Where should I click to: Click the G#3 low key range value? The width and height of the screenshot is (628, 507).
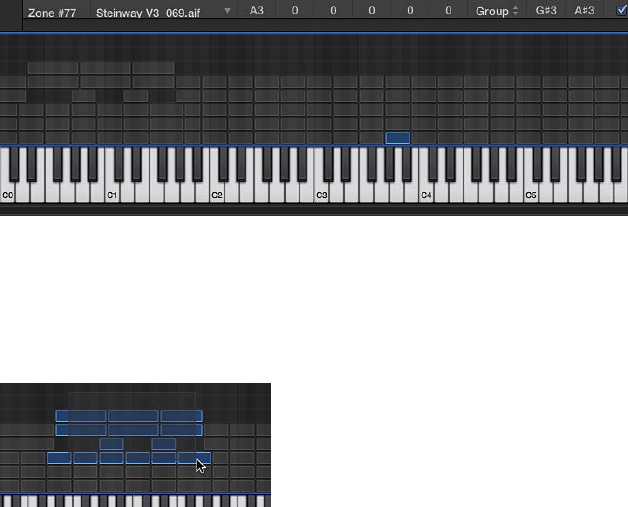(546, 10)
